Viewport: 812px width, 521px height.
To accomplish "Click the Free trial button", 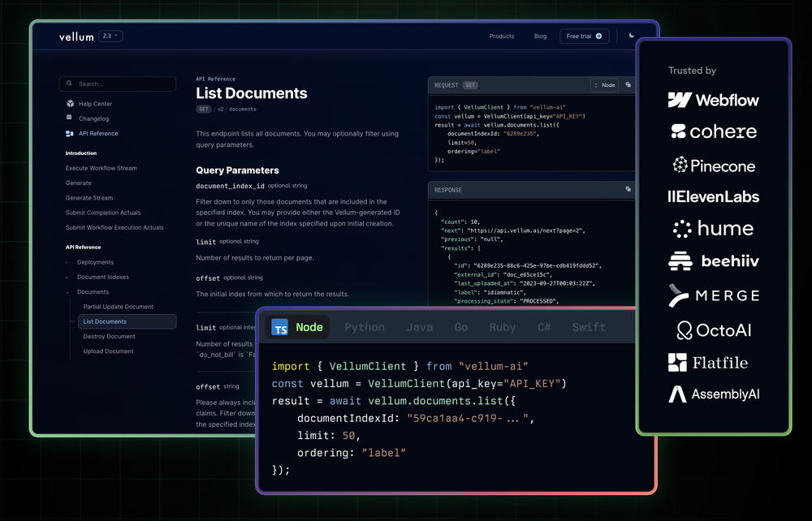I will pyautogui.click(x=584, y=37).
